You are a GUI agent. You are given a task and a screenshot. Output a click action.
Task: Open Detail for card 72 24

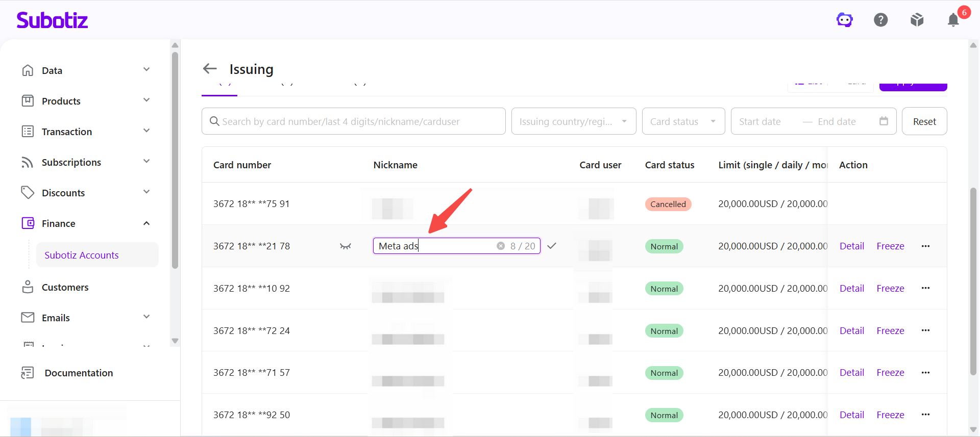coord(852,331)
